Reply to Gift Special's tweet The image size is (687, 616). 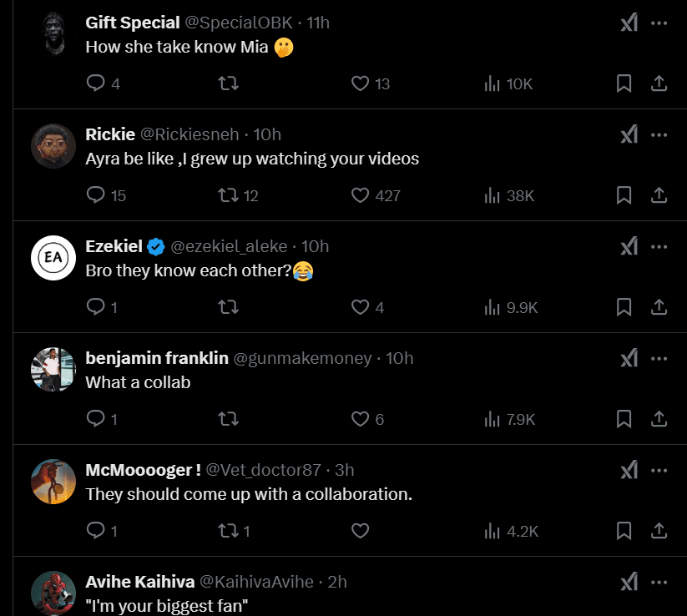pos(96,83)
